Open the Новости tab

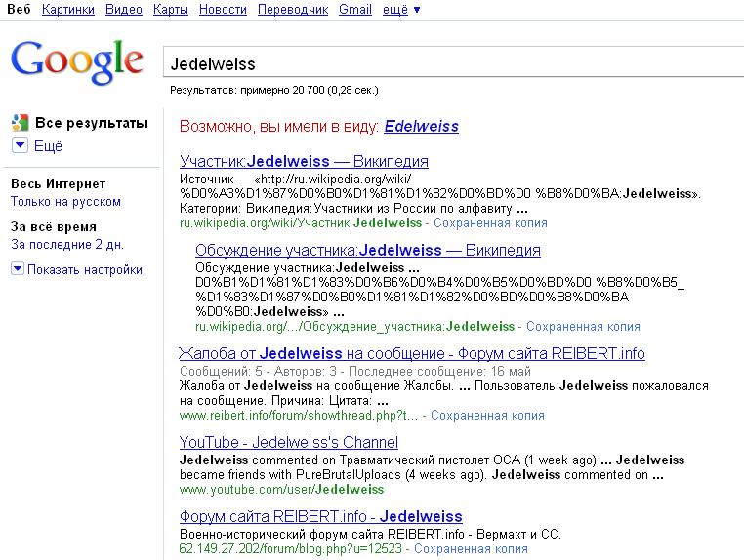(223, 10)
